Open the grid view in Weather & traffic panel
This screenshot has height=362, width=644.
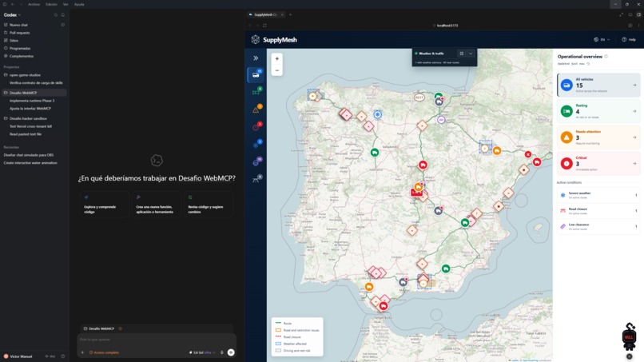pyautogui.click(x=462, y=54)
